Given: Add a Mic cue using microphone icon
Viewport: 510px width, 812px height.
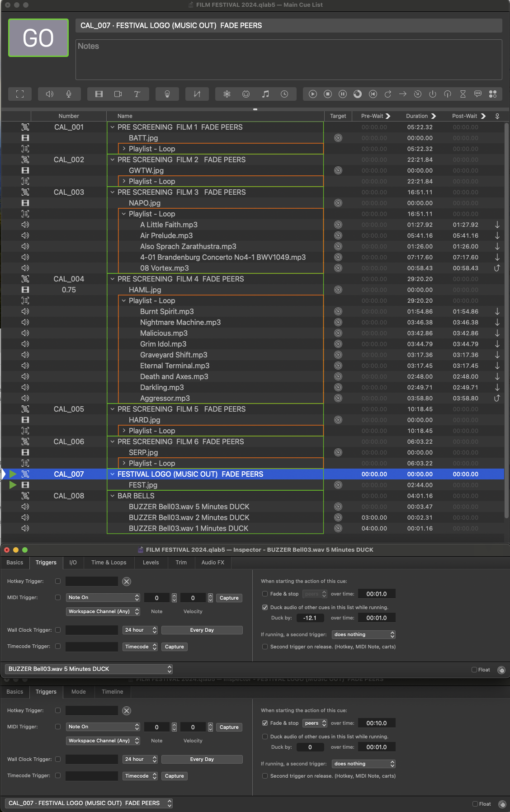Looking at the screenshot, I should [x=69, y=94].
